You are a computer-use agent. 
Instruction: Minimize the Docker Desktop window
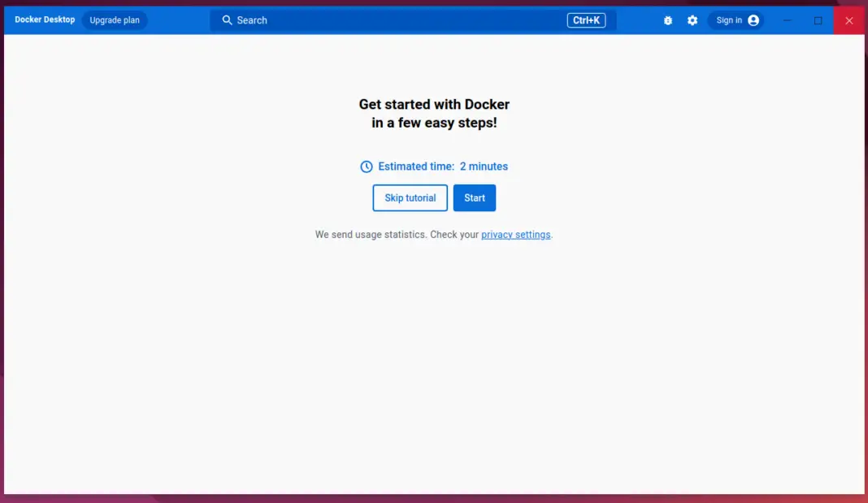pyautogui.click(x=787, y=20)
